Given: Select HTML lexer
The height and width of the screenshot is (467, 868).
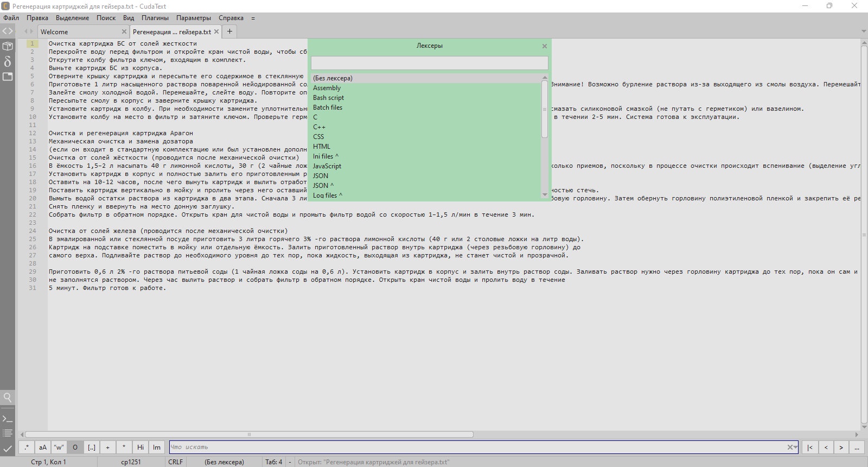Looking at the screenshot, I should tap(426, 147).
